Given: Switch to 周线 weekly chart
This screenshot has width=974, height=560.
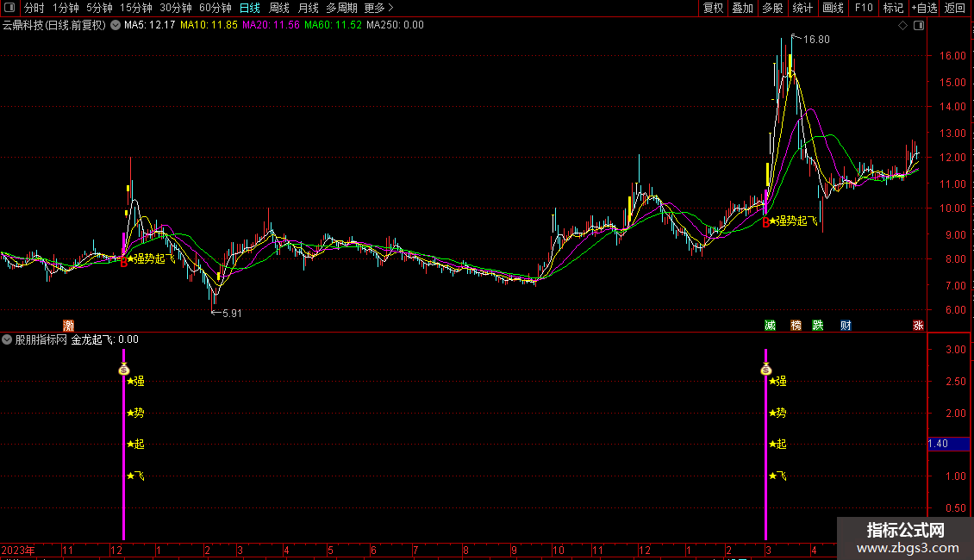Looking at the screenshot, I should coord(279,8).
